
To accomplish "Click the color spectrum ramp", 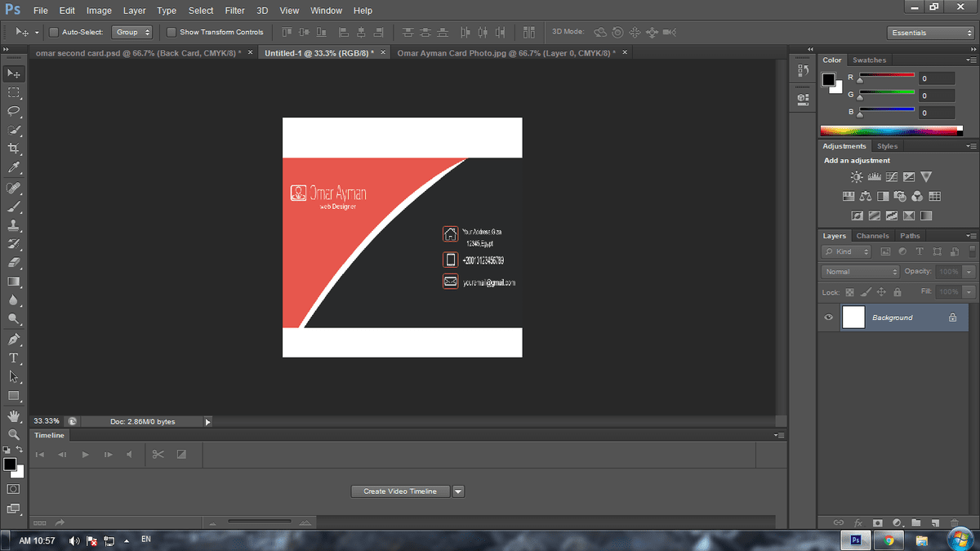I will coord(890,131).
